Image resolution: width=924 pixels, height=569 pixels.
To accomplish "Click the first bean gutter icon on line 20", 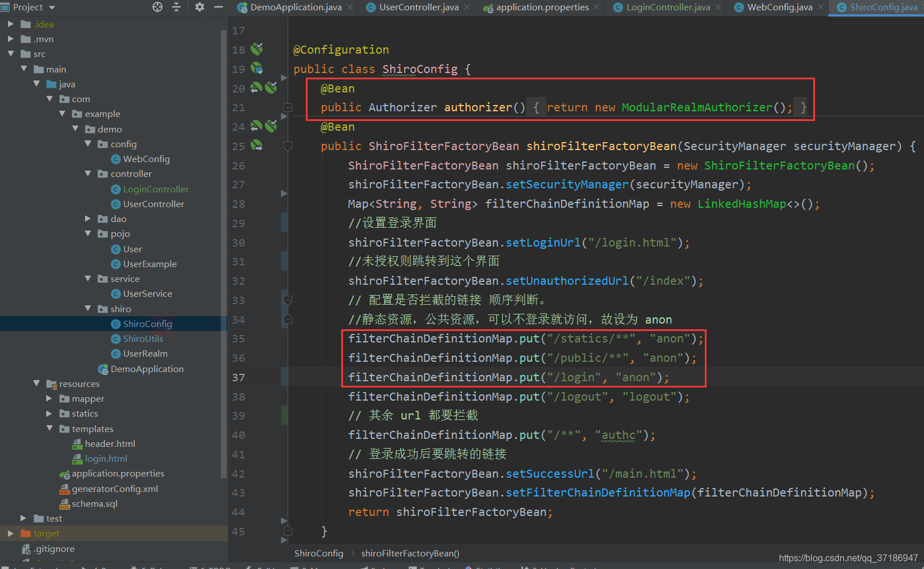I will coord(256,88).
